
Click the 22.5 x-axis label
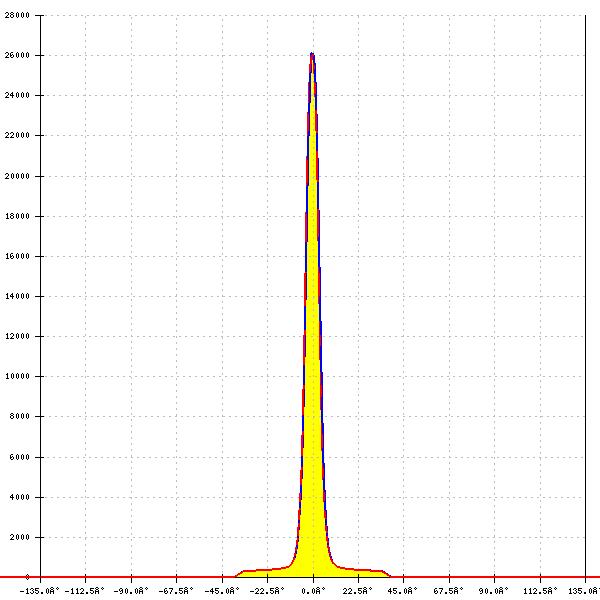coord(357,591)
